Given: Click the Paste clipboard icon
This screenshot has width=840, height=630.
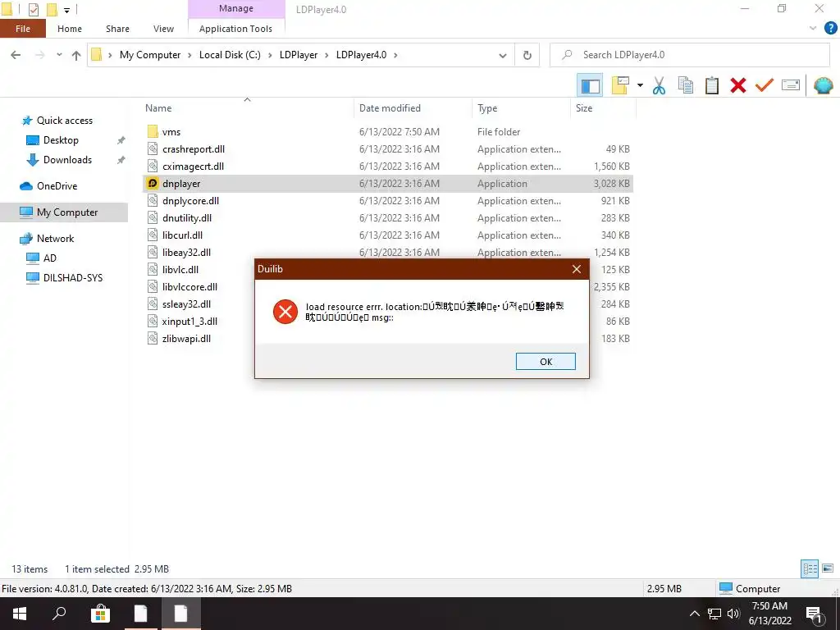Looking at the screenshot, I should click(x=712, y=85).
